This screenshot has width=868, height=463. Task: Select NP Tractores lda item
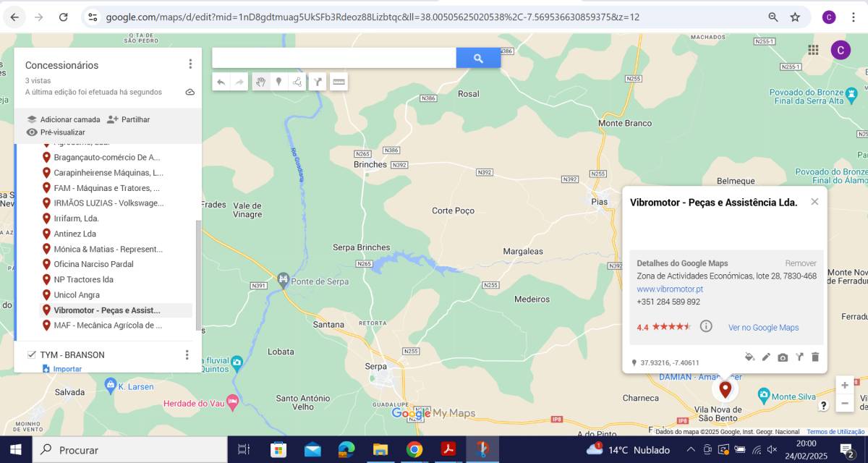click(116, 279)
